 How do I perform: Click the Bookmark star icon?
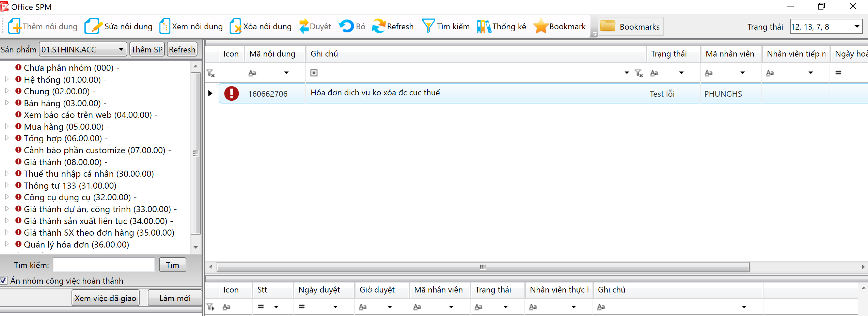(x=540, y=26)
